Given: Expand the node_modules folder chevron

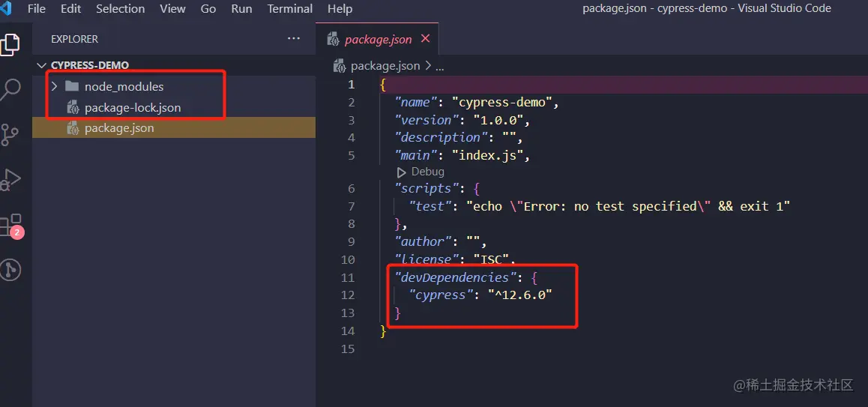Looking at the screenshot, I should (54, 86).
